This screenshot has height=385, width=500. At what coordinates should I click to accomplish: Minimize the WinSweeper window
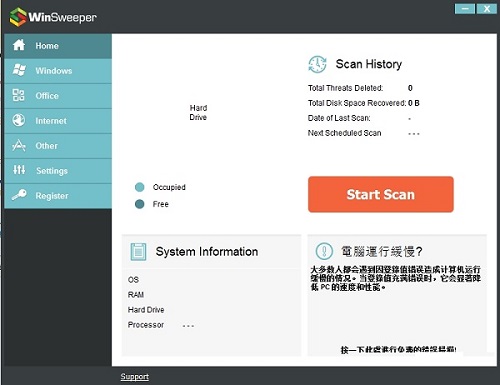[465, 9]
